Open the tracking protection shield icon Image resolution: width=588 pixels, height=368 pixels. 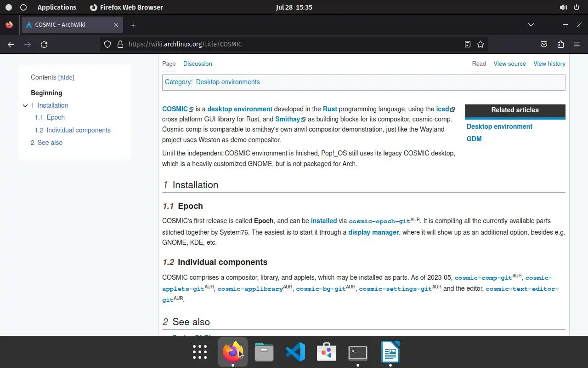(107, 44)
